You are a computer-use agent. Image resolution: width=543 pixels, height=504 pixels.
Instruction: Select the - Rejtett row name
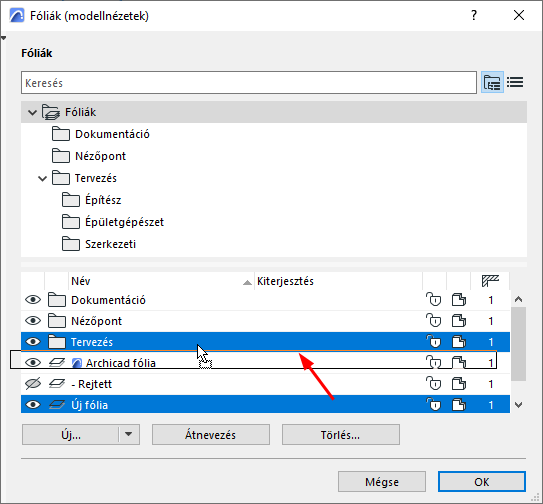[x=91, y=384]
